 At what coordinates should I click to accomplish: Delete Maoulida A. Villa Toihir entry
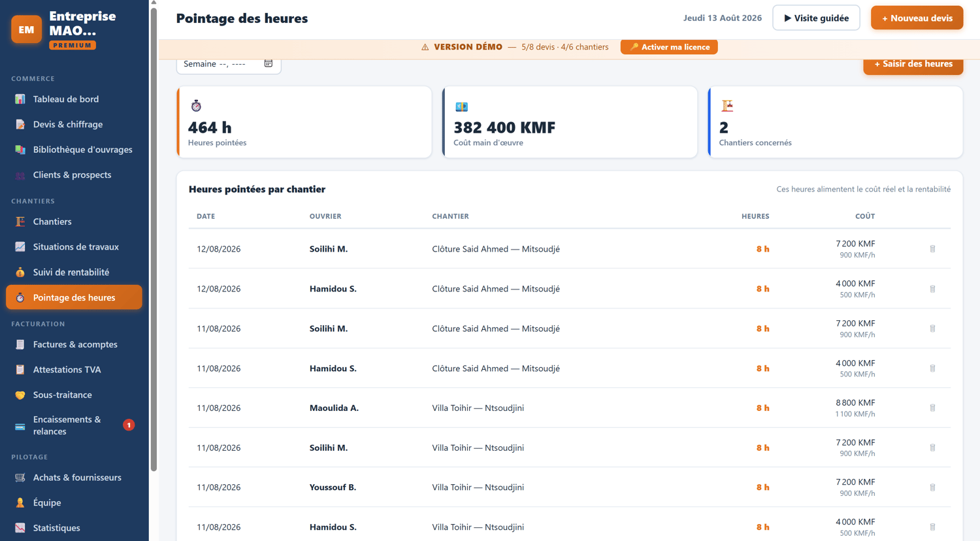(932, 408)
